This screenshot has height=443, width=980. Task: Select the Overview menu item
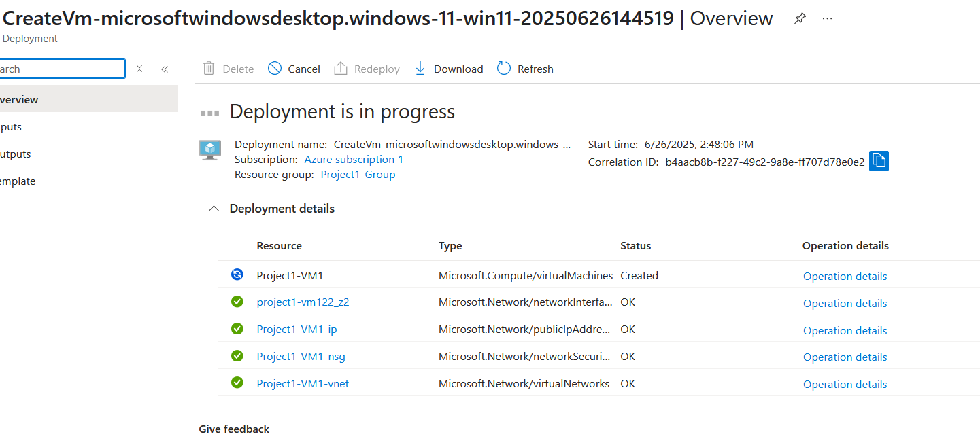(89, 99)
